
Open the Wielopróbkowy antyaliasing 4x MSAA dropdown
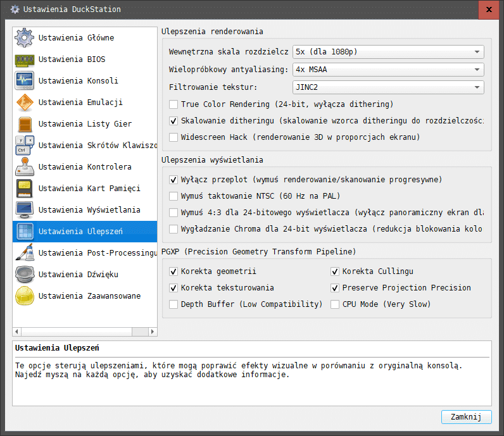pyautogui.click(x=388, y=70)
